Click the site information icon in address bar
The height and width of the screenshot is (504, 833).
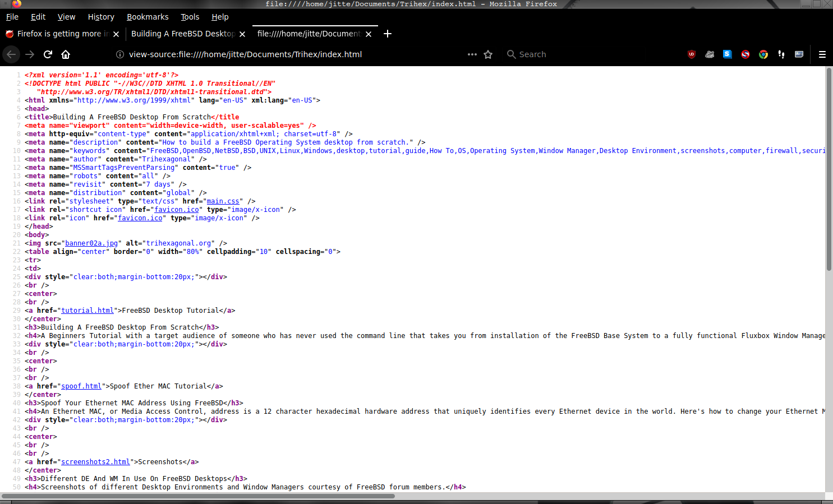[119, 54]
